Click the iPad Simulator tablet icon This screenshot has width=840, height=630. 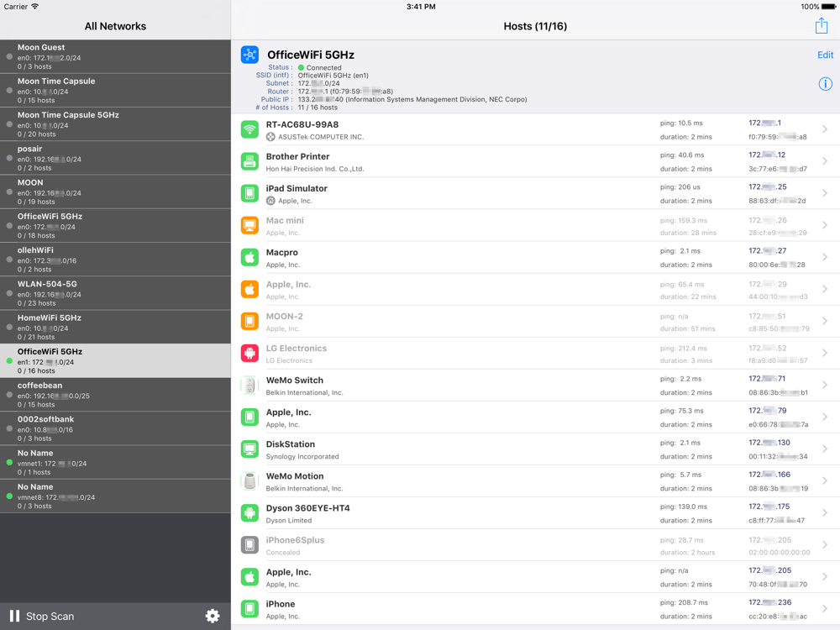tap(249, 193)
